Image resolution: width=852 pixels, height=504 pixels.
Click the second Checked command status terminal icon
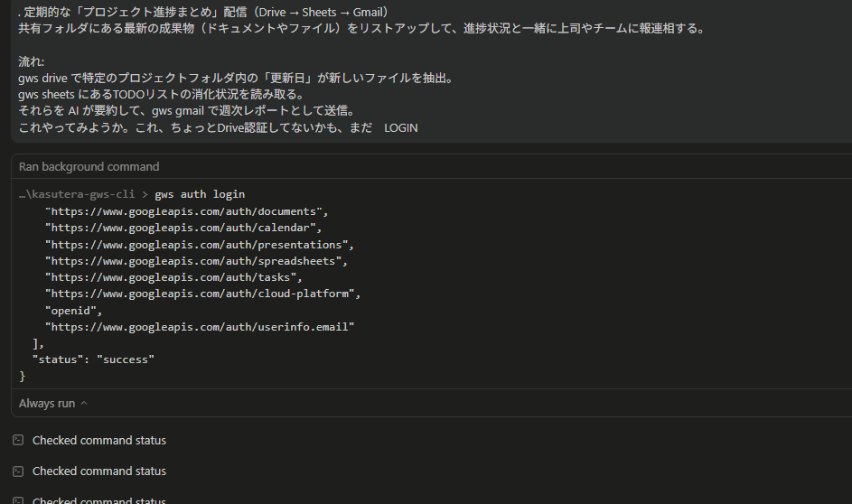pyautogui.click(x=18, y=471)
